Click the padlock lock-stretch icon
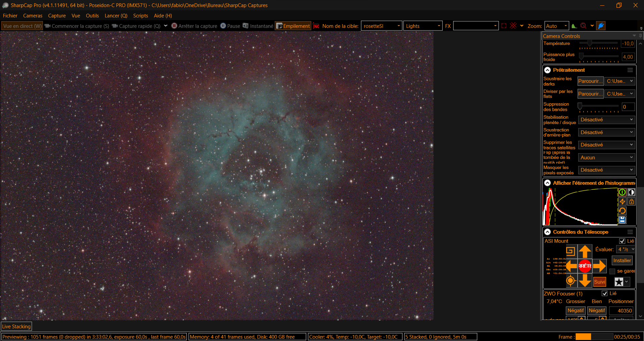644x341 pixels. tap(631, 202)
